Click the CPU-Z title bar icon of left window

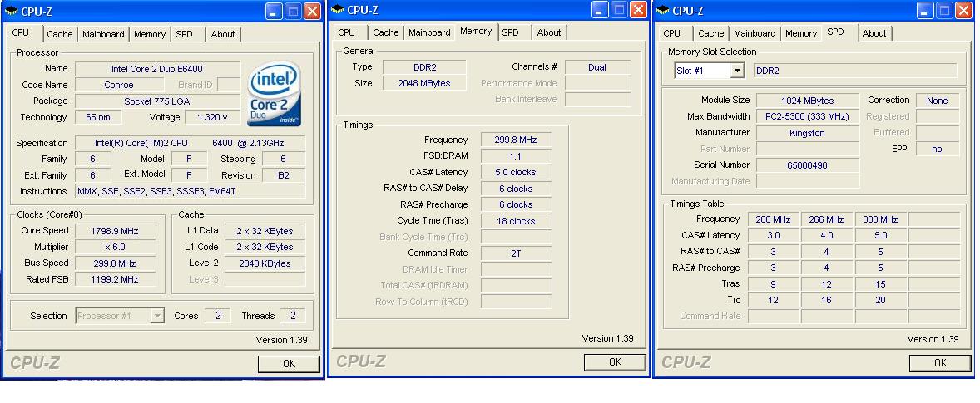tap(12, 12)
